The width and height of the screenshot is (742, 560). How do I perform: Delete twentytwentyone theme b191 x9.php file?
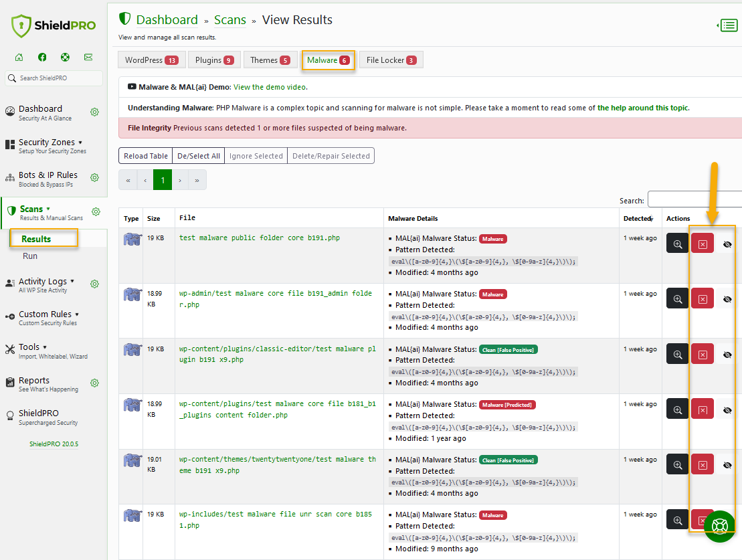[703, 465]
